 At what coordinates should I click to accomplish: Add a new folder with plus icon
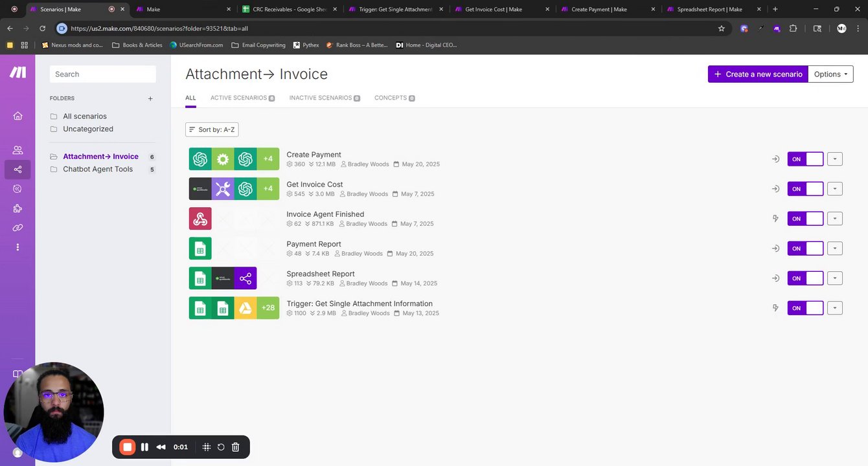[150, 98]
